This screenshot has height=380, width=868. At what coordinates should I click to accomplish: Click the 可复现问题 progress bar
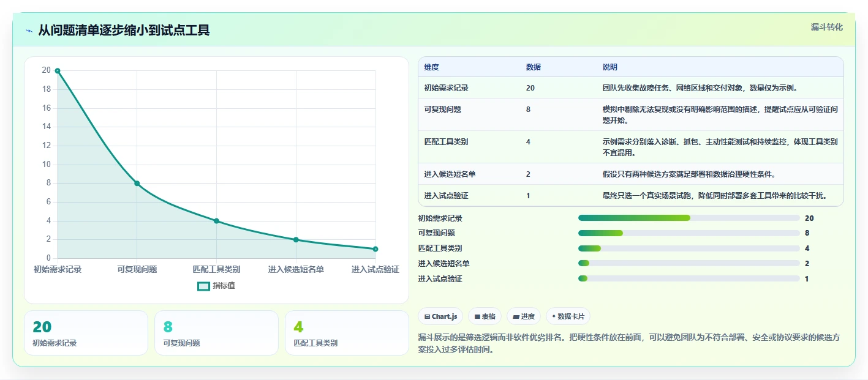point(689,233)
